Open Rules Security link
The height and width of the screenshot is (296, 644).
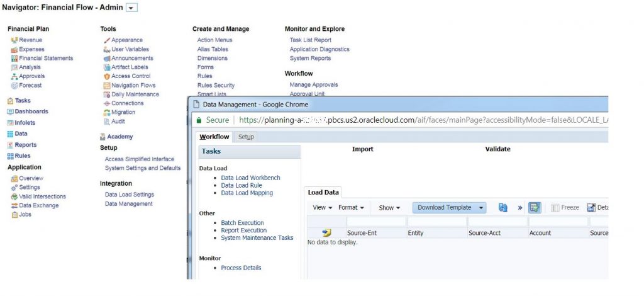pyautogui.click(x=216, y=85)
